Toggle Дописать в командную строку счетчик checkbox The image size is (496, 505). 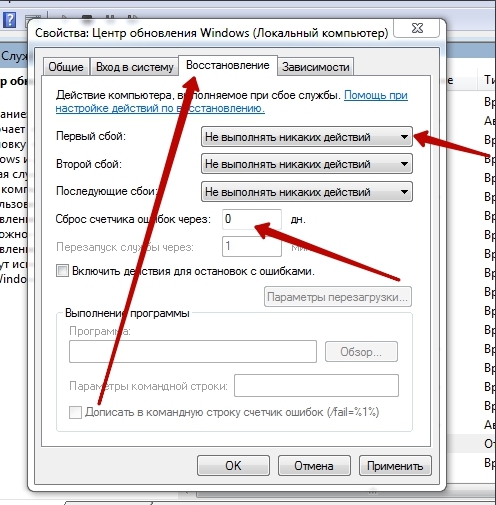click(75, 412)
